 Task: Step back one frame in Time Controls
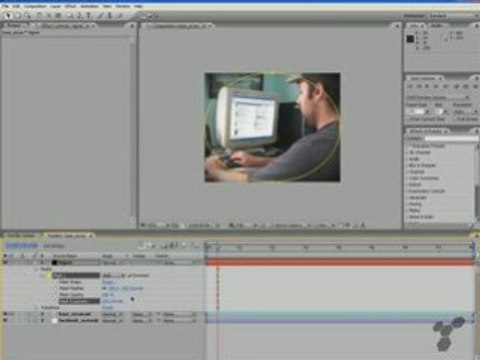(419, 86)
